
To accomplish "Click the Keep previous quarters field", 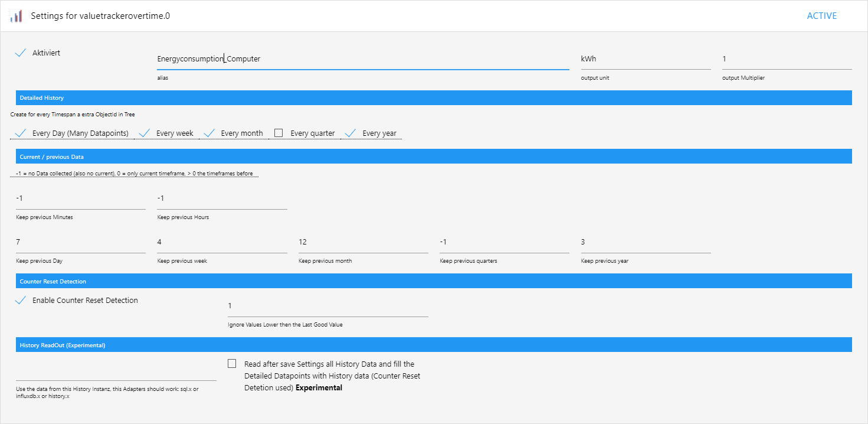I will point(505,242).
